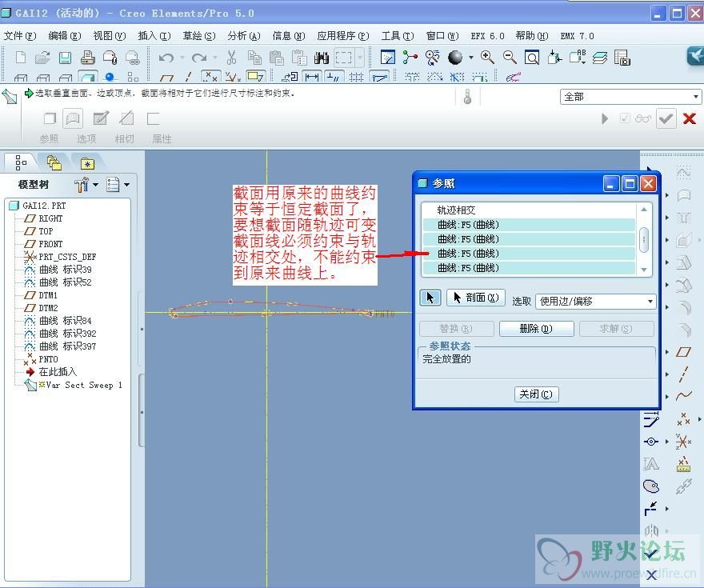Screen dimensions: 704x588
Task: Open the display style dropdown beside the sphere
Action: [x=470, y=58]
